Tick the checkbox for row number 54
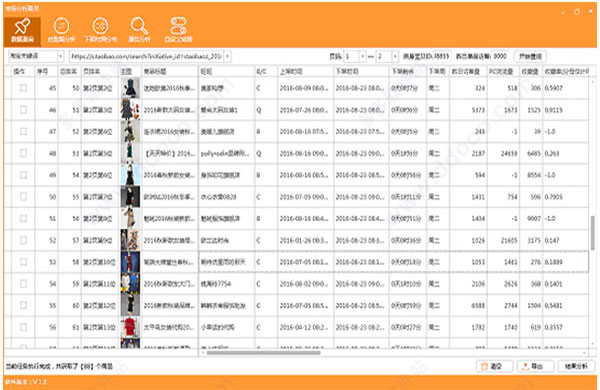The width and height of the screenshot is (600, 390). tap(23, 284)
